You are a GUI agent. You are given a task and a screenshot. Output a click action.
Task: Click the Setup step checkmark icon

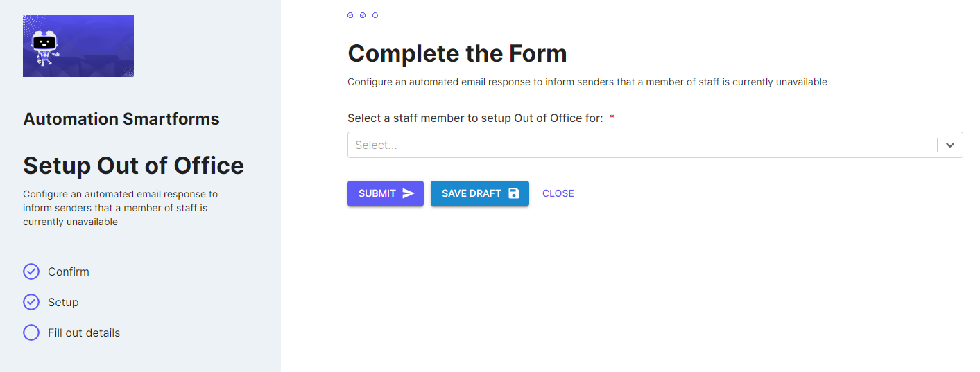(x=31, y=302)
